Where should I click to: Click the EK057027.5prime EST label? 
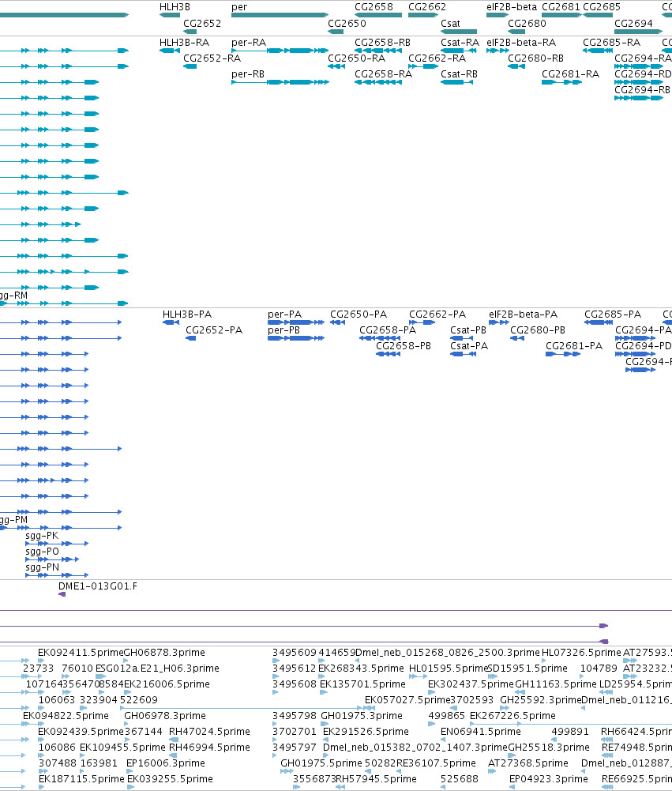click(407, 699)
